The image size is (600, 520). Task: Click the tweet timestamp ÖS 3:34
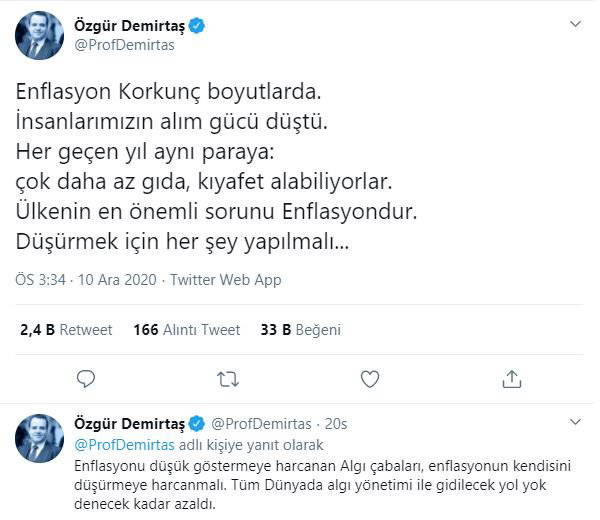41,279
